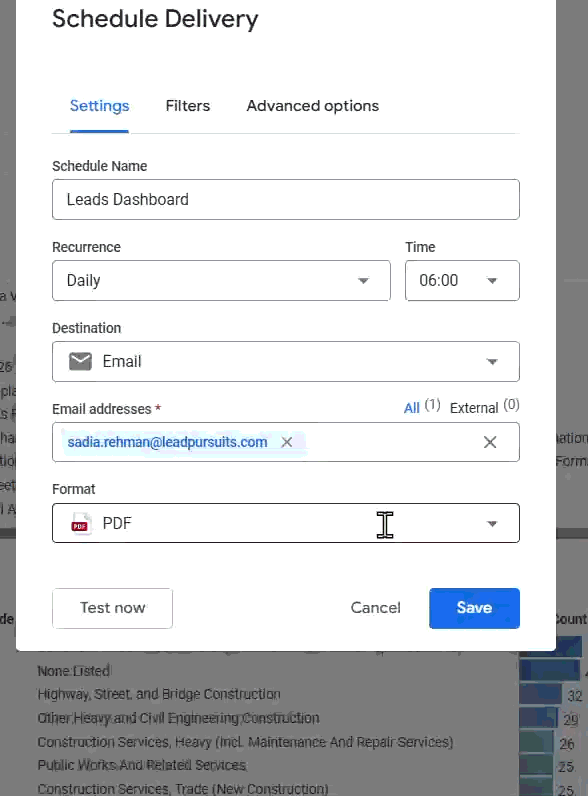
Task: Open the Destination dropdown showing Email
Action: click(285, 361)
